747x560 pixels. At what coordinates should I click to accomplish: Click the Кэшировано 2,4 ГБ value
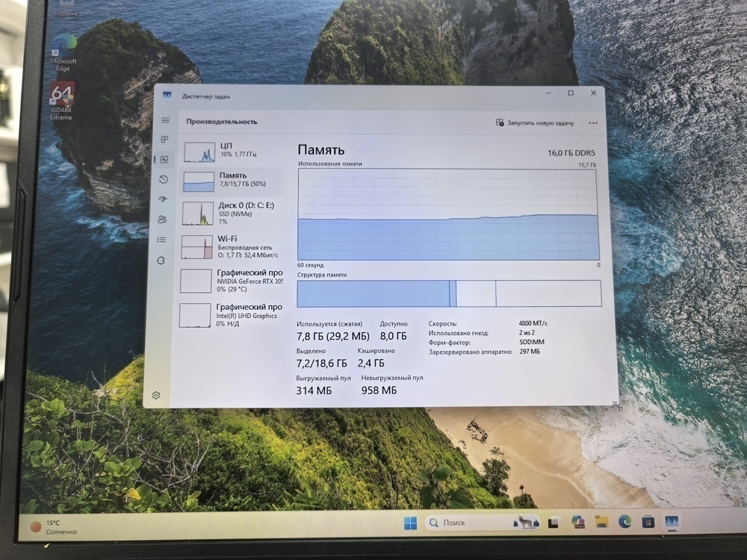pos(371,364)
